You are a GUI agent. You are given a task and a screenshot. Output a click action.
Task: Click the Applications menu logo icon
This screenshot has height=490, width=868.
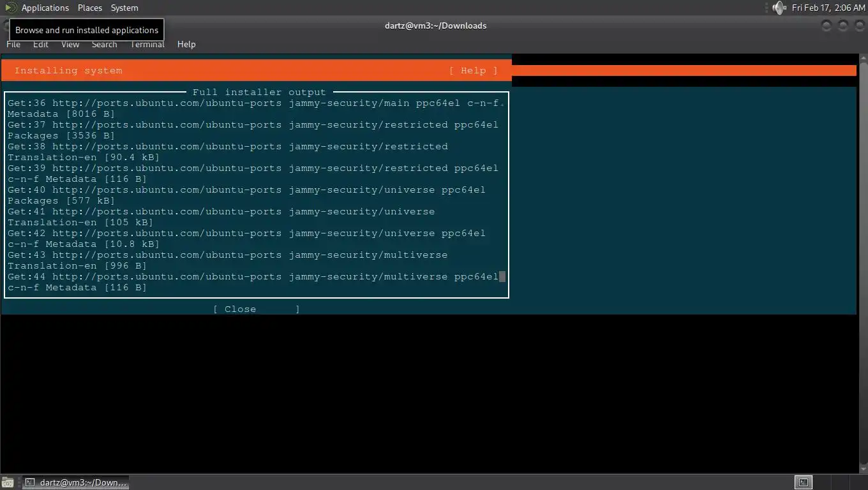[x=10, y=8]
